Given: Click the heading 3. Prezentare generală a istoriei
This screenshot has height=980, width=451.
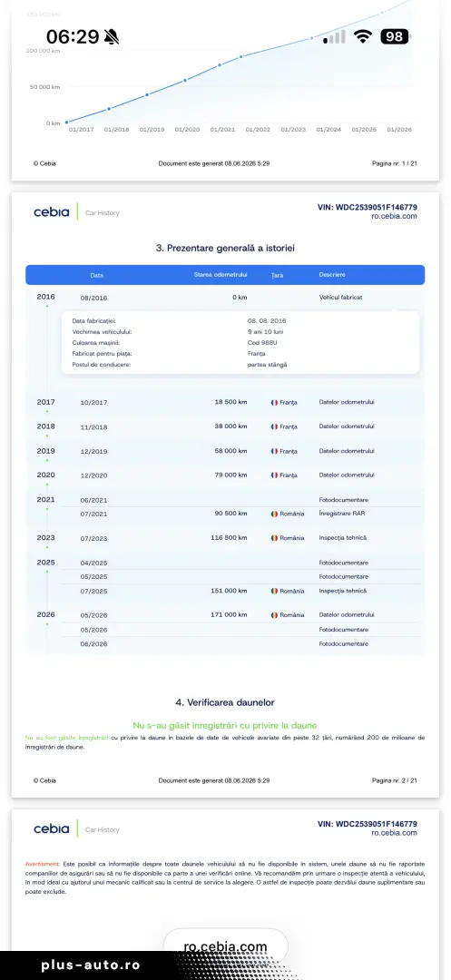Looking at the screenshot, I should point(225,248).
